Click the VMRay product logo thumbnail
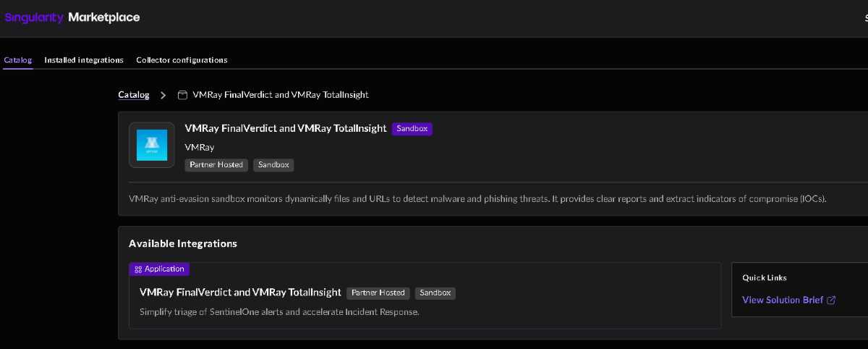This screenshot has width=868, height=349. [152, 145]
